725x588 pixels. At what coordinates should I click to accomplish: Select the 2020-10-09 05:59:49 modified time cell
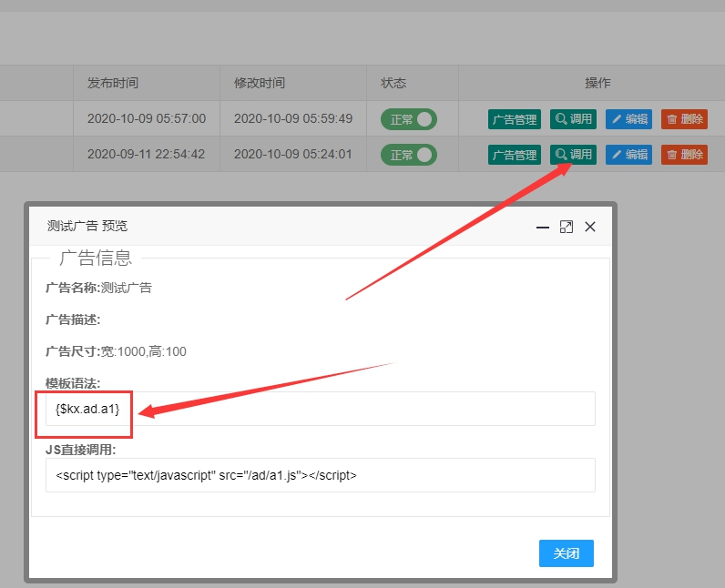coord(293,118)
